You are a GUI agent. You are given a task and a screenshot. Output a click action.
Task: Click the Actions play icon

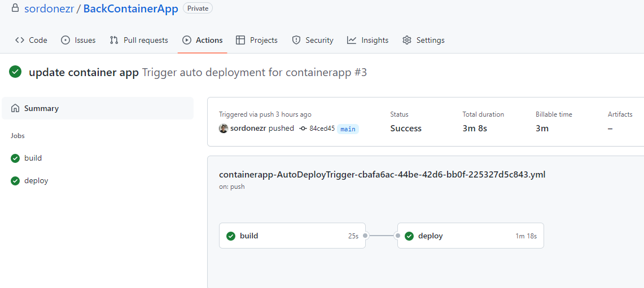pos(186,40)
